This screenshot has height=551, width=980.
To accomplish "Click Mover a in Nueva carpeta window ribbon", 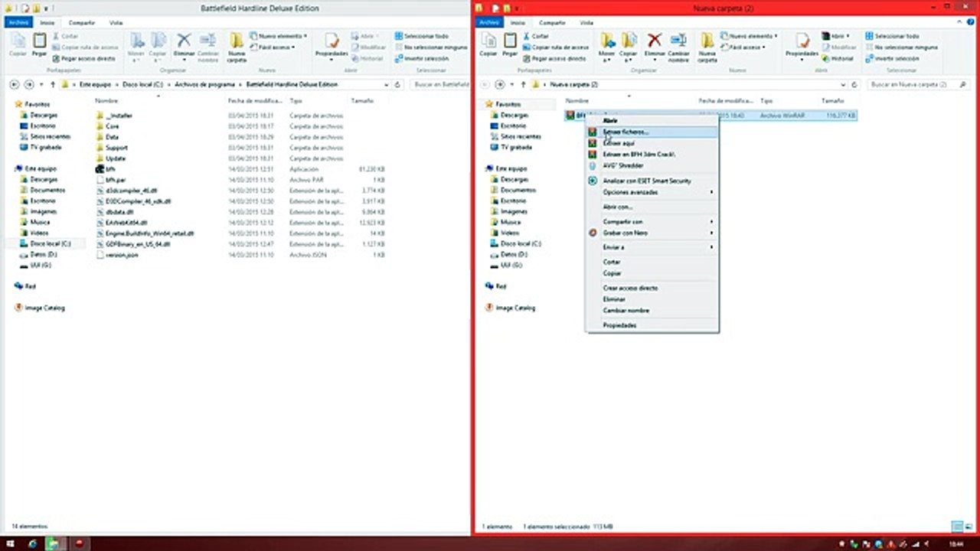I will pos(607,46).
